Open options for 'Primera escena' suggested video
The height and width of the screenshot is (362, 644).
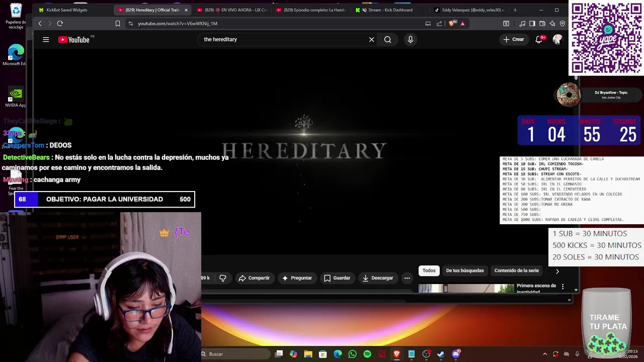click(562, 287)
